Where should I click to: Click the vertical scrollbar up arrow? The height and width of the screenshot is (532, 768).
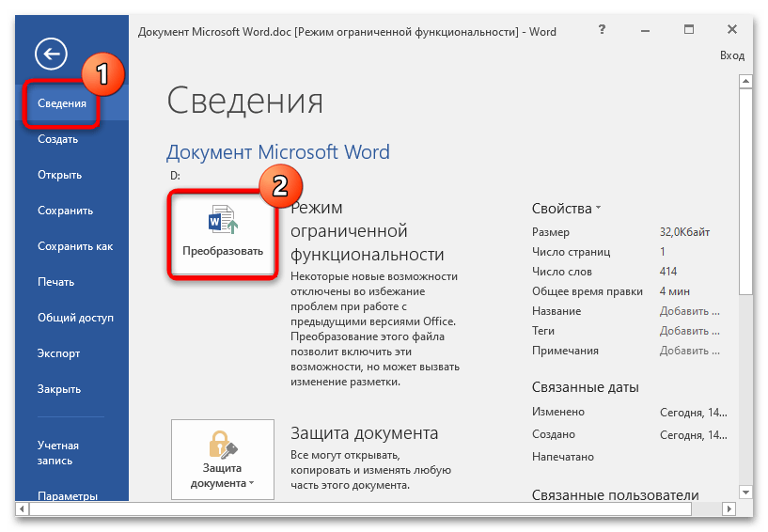pos(745,82)
